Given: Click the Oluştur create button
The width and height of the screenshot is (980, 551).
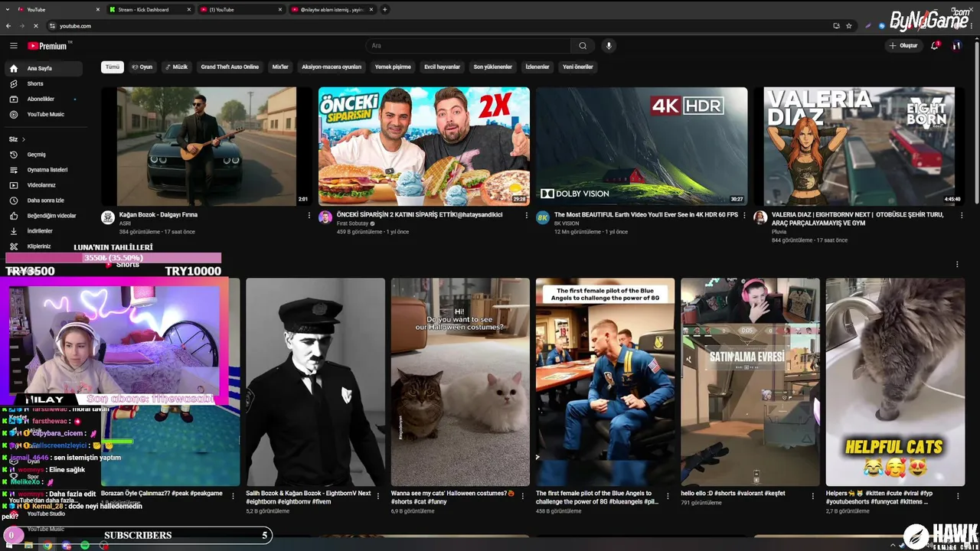Looking at the screenshot, I should click(x=903, y=46).
